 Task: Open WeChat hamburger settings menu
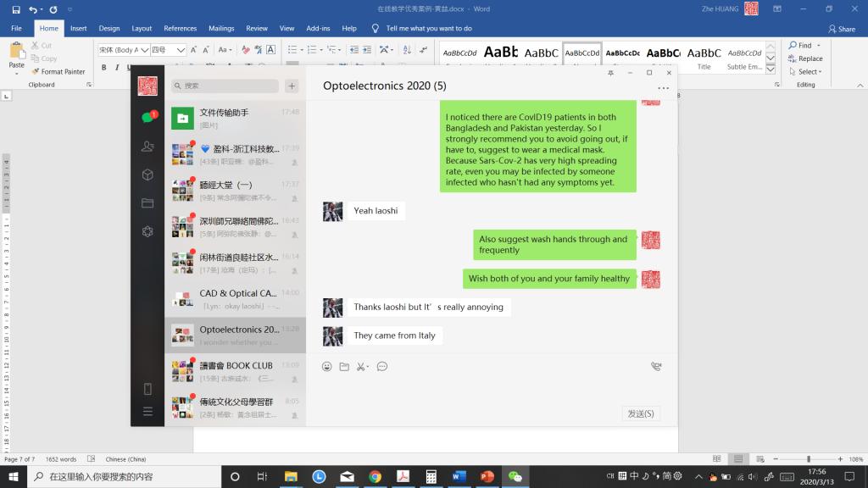[147, 412]
